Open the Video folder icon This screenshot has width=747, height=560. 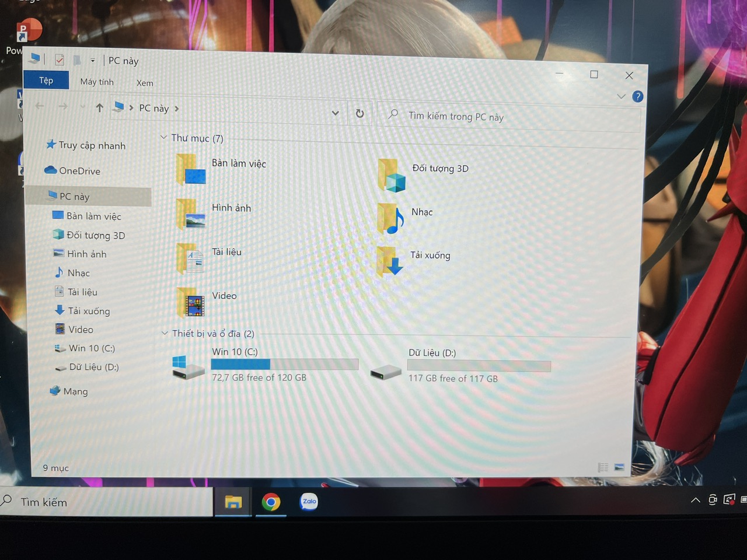(191, 302)
